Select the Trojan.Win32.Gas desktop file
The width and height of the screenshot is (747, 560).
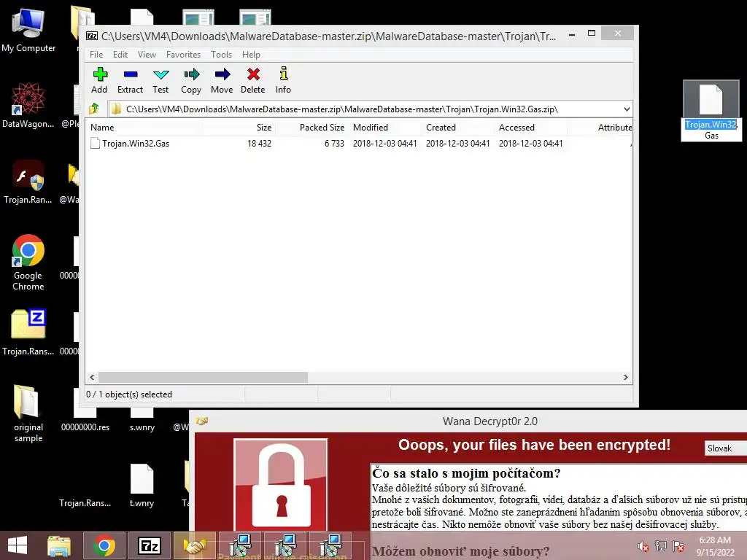711,111
